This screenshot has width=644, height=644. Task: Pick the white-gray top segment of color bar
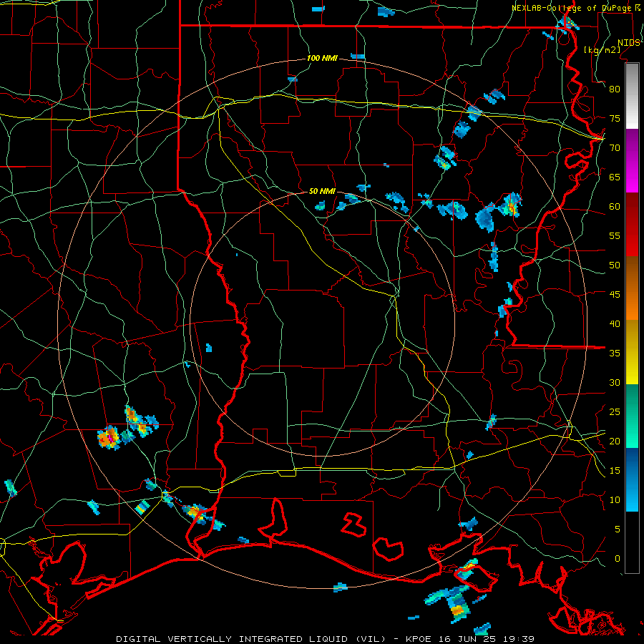(x=632, y=96)
